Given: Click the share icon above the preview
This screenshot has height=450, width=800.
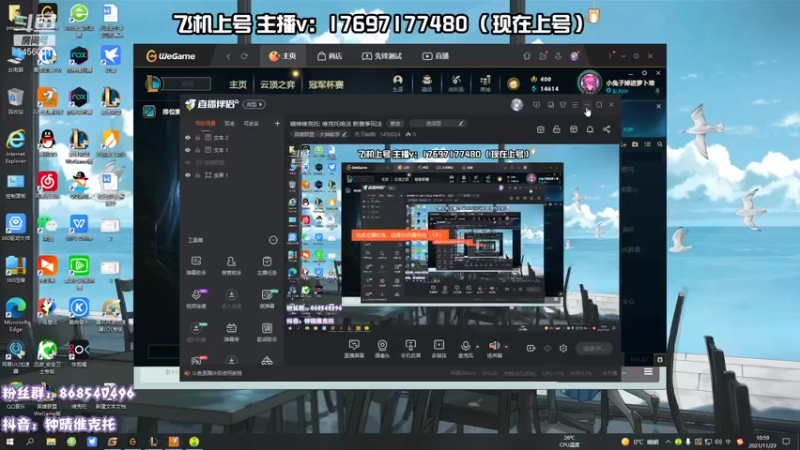Looking at the screenshot, I should coord(607,130).
